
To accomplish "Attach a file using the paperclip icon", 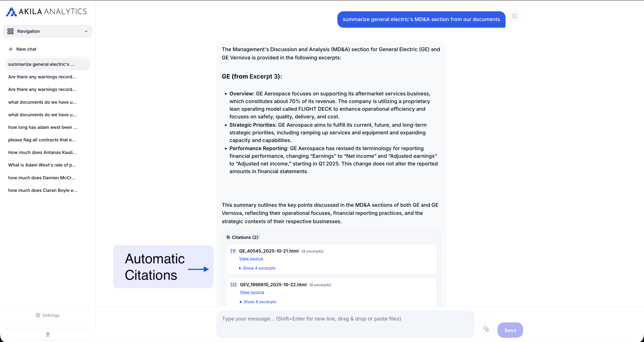I will point(486,329).
